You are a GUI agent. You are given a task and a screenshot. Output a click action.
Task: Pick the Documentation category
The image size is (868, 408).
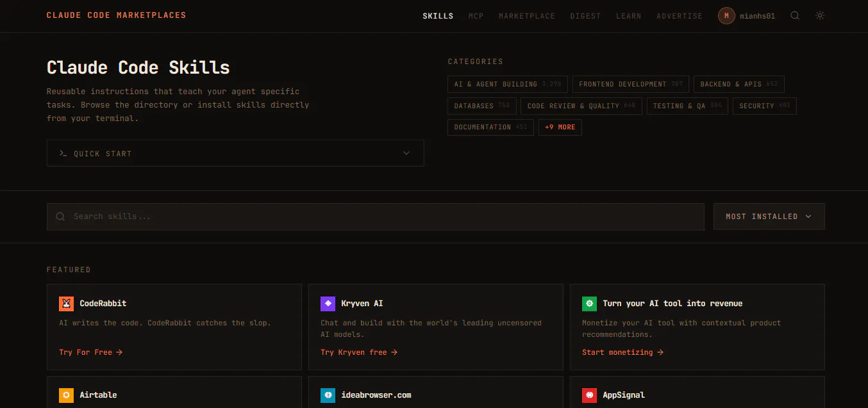[x=490, y=127]
